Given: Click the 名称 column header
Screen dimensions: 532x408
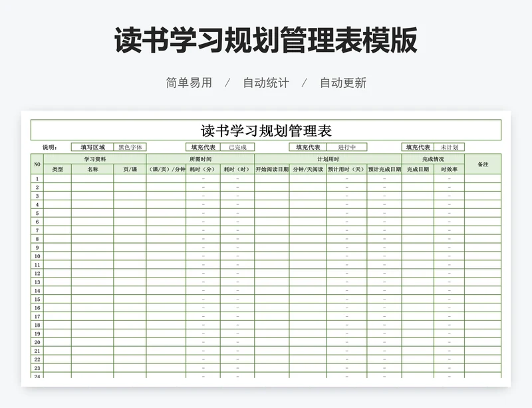Looking at the screenshot, I should [92, 169].
